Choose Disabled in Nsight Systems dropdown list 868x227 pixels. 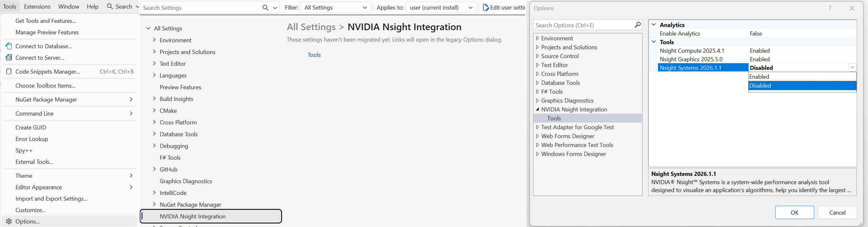[x=802, y=86]
